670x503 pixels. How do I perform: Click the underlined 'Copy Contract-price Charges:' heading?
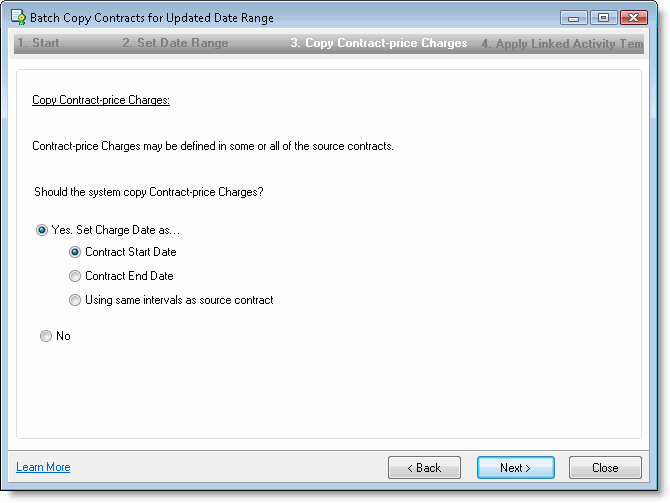click(x=101, y=101)
